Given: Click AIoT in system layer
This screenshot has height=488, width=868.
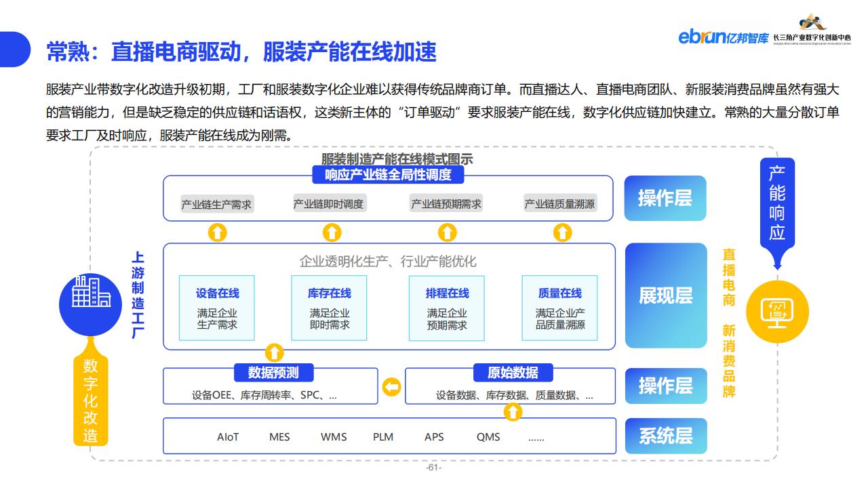Looking at the screenshot, I should [228, 437].
